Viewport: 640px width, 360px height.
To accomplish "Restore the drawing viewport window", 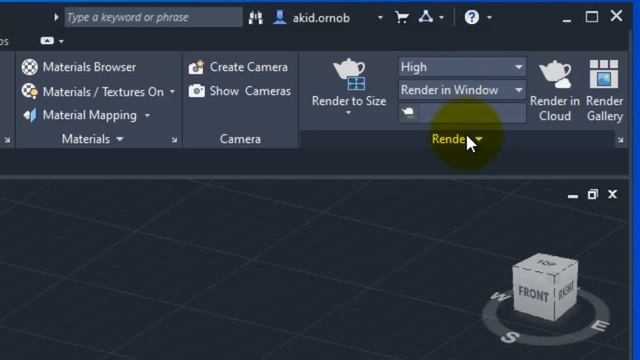I will coord(592,194).
